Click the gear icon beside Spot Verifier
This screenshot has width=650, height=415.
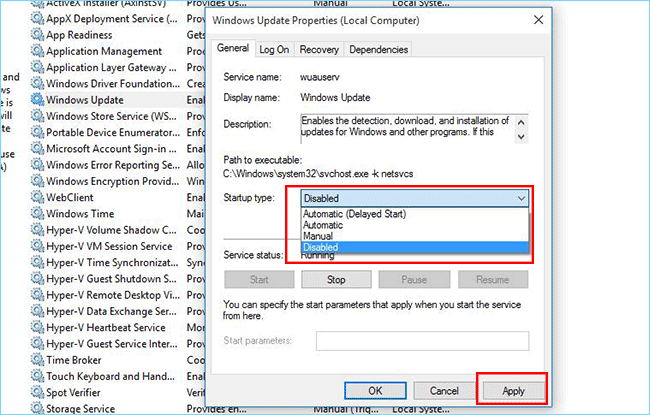(x=37, y=392)
